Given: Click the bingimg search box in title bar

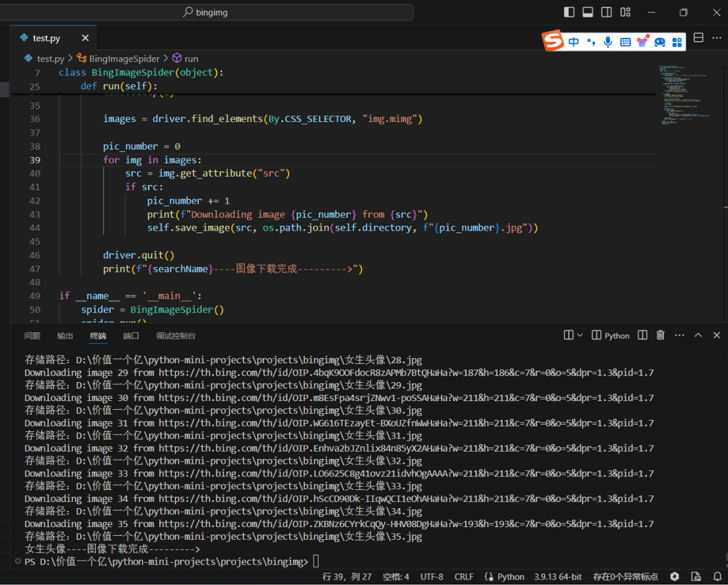Looking at the screenshot, I should tap(289, 12).
